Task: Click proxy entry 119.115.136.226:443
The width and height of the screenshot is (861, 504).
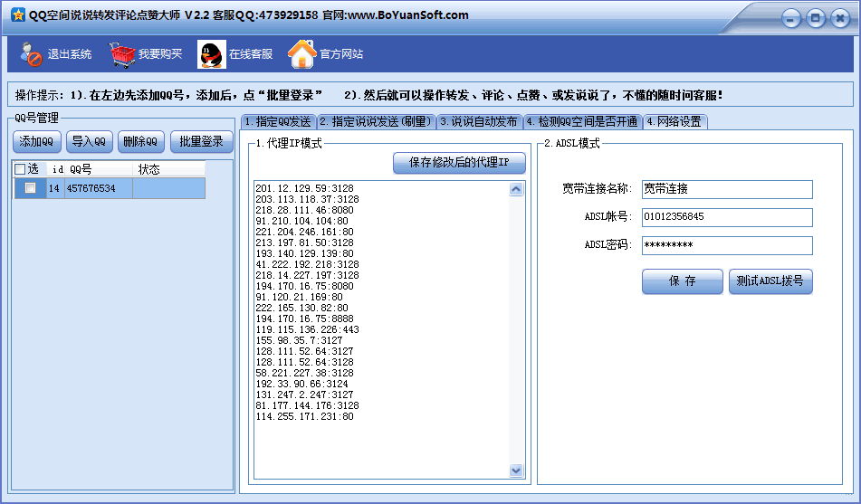Action: [x=307, y=329]
